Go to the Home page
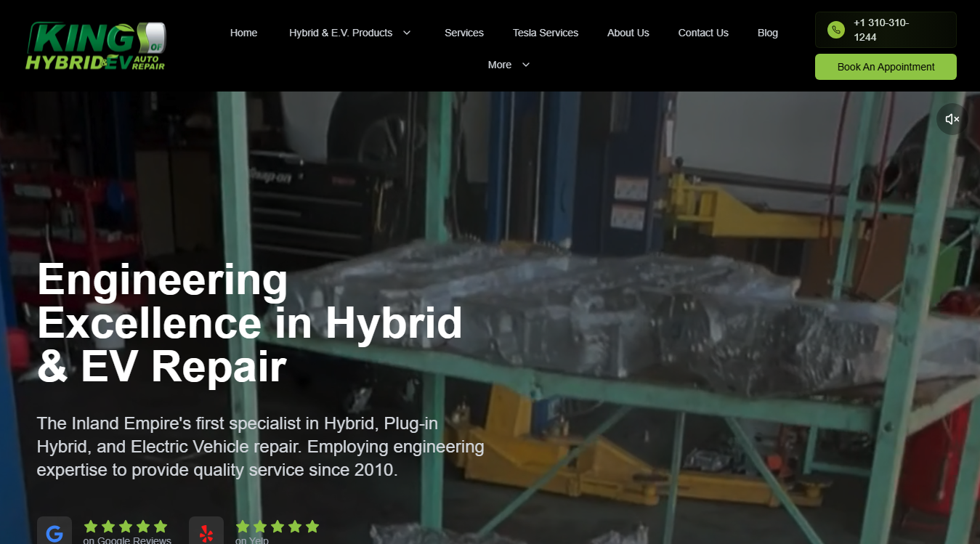 tap(244, 33)
